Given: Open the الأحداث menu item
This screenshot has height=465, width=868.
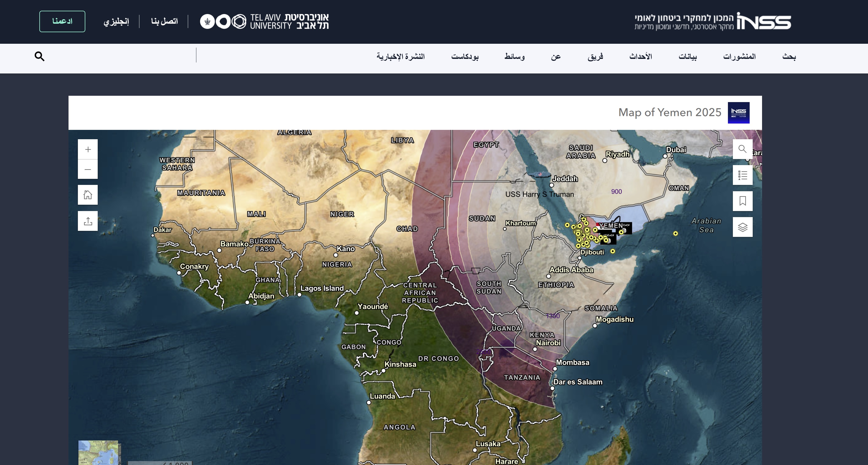Looking at the screenshot, I should point(641,57).
